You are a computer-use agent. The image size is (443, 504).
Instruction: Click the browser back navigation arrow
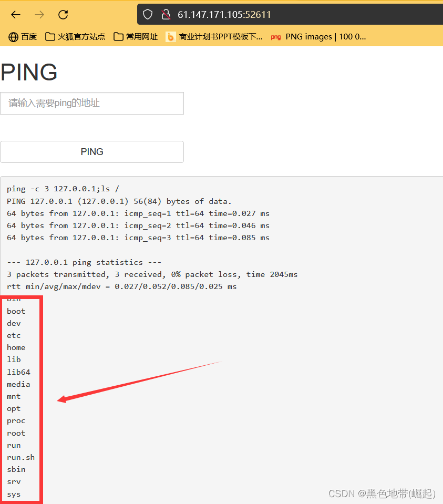click(x=15, y=14)
